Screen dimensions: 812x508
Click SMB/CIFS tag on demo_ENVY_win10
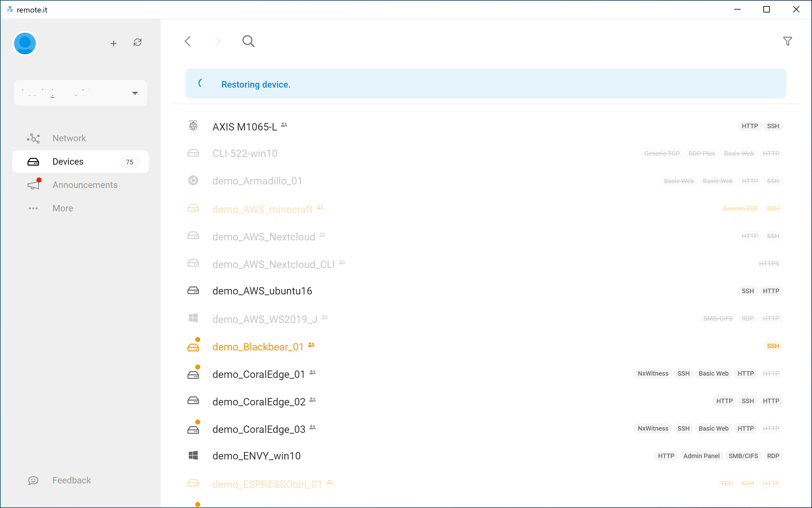pyautogui.click(x=743, y=456)
